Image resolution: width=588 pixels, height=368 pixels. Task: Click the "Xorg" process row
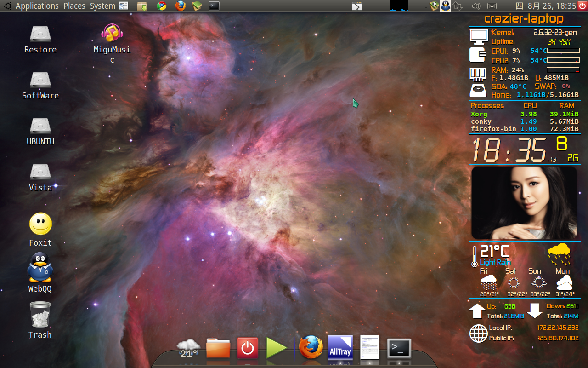tap(525, 114)
